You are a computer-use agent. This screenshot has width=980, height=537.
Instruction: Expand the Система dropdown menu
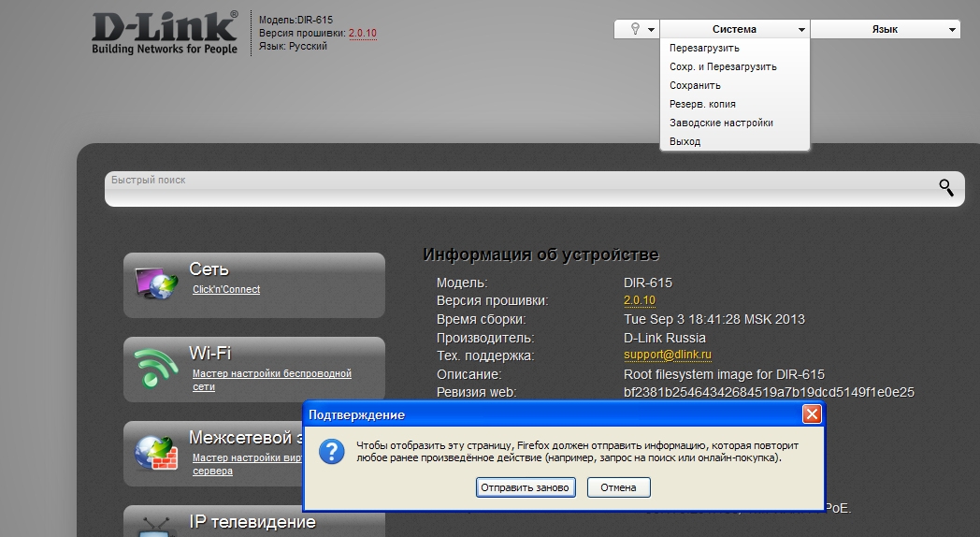click(734, 29)
